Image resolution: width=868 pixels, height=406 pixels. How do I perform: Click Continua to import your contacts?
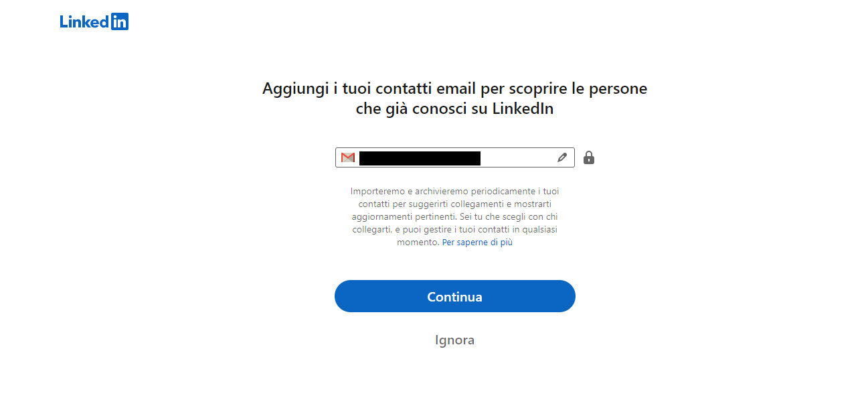454,295
